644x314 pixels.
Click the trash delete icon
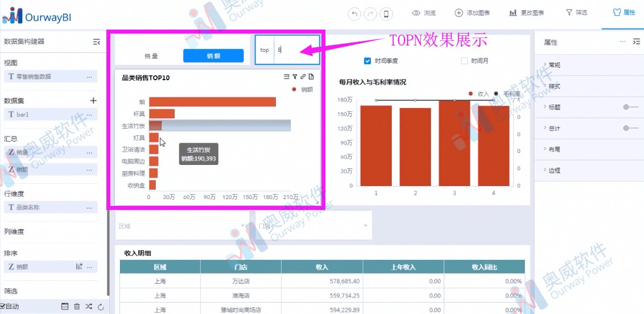click(77, 306)
